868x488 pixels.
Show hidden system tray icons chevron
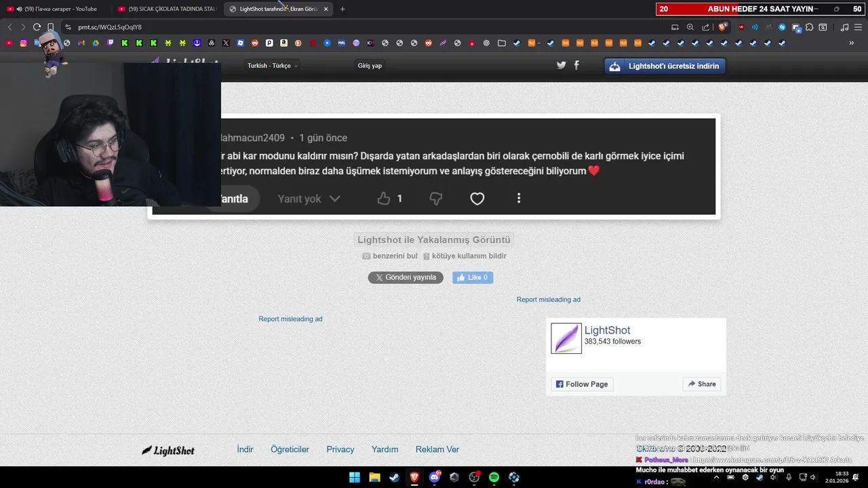coord(717,477)
